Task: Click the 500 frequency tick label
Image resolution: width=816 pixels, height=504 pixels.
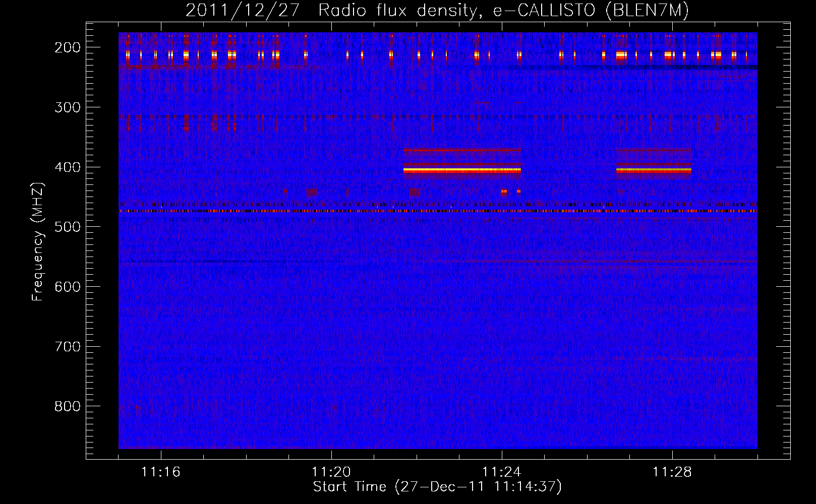Action: pyautogui.click(x=68, y=227)
